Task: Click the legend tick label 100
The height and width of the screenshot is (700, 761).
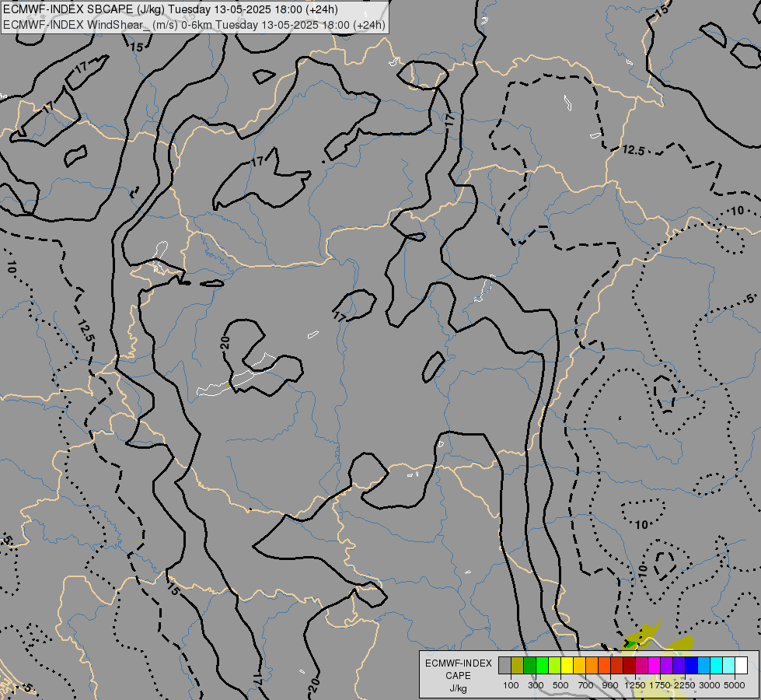Action: [x=511, y=685]
